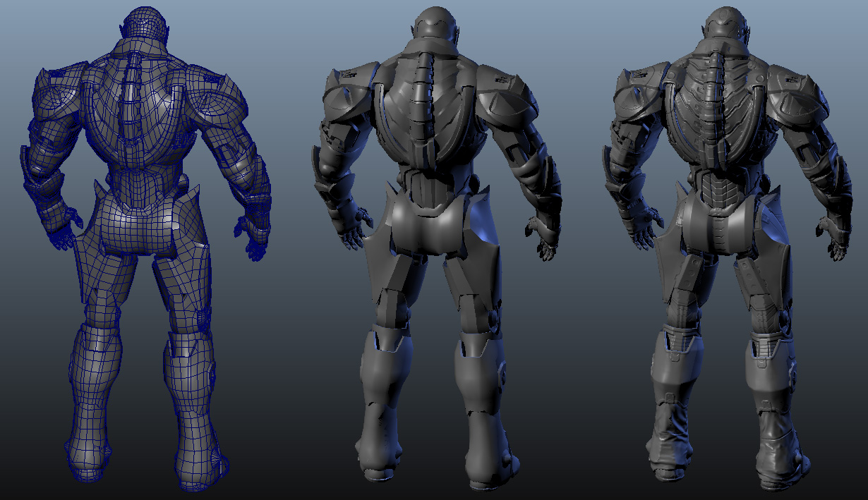Click the middle model's right hand
Image resolution: width=868 pixels, height=500 pixels.
point(543,236)
